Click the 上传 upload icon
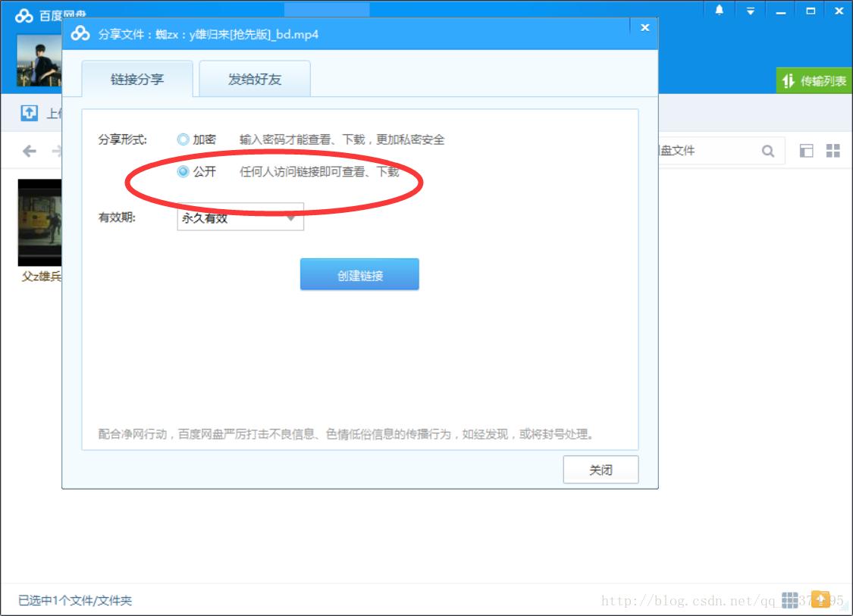 28,113
